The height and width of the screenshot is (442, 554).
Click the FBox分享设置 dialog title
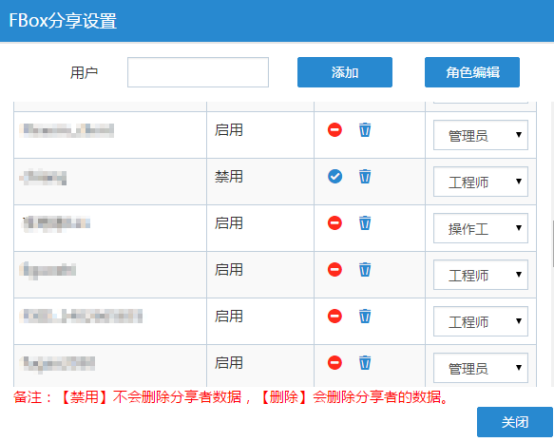(63, 20)
